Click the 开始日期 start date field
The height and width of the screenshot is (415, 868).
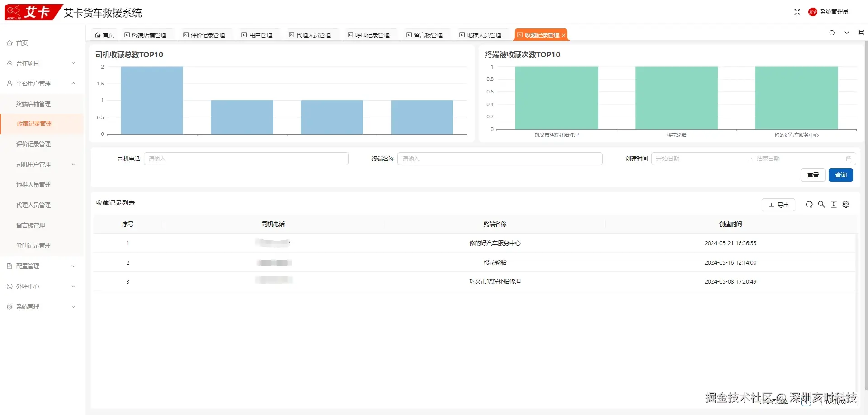coord(698,159)
